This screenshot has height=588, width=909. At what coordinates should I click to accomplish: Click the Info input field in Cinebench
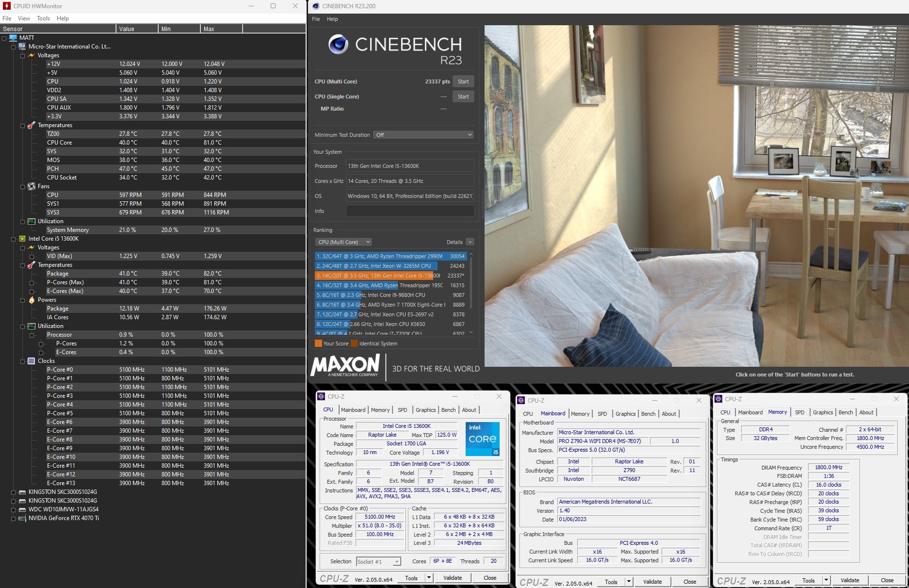pyautogui.click(x=410, y=211)
